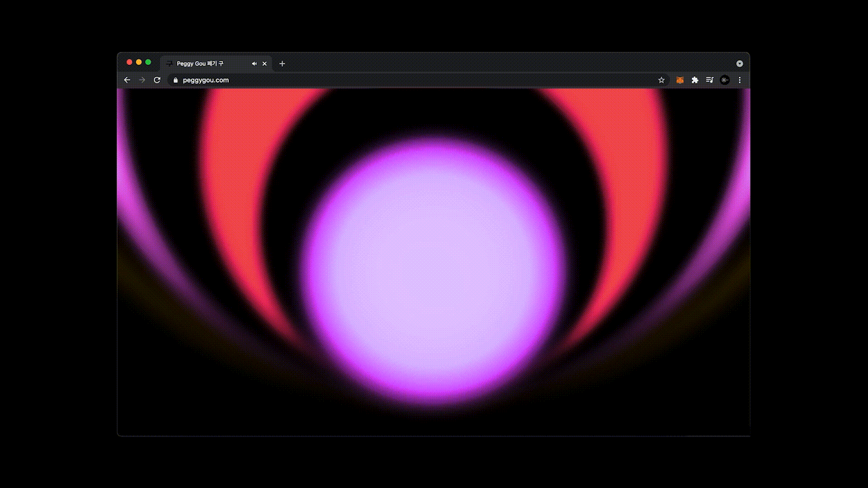Image resolution: width=868 pixels, height=488 pixels.
Task: Bookmark this page with star icon
Action: click(661, 80)
